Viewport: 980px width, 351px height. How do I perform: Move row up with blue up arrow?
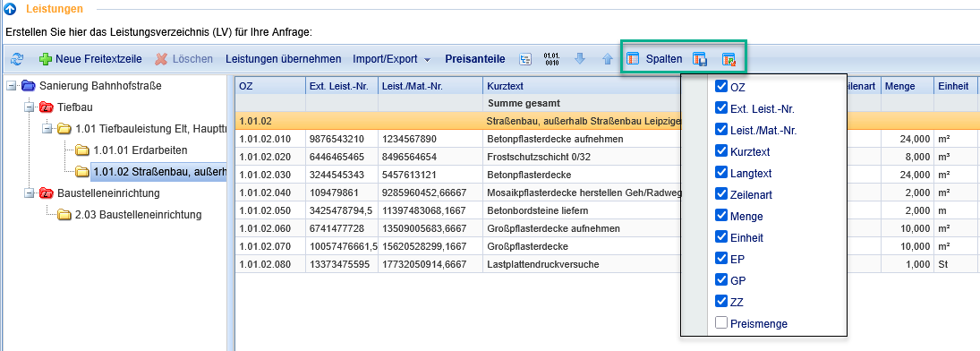coord(607,59)
